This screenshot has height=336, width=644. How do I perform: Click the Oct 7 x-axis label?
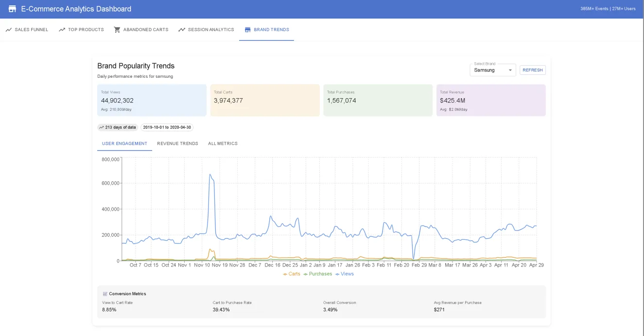136,265
